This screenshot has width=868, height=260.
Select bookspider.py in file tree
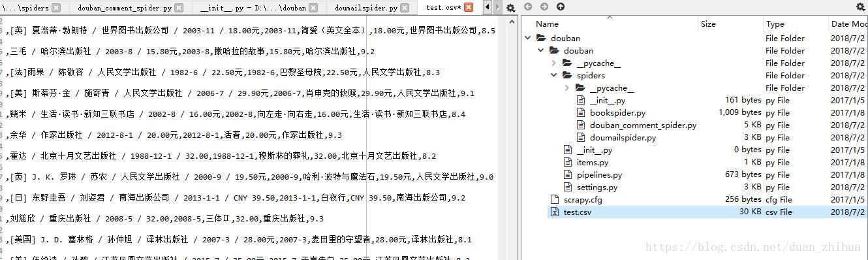[617, 112]
